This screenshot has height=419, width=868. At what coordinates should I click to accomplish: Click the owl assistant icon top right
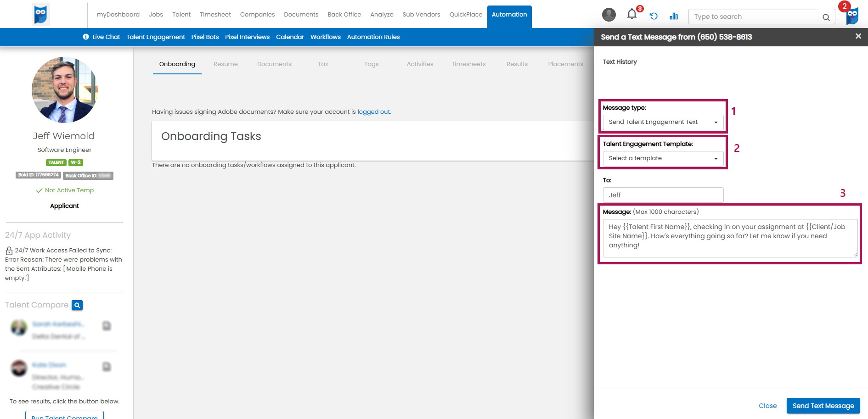click(852, 16)
